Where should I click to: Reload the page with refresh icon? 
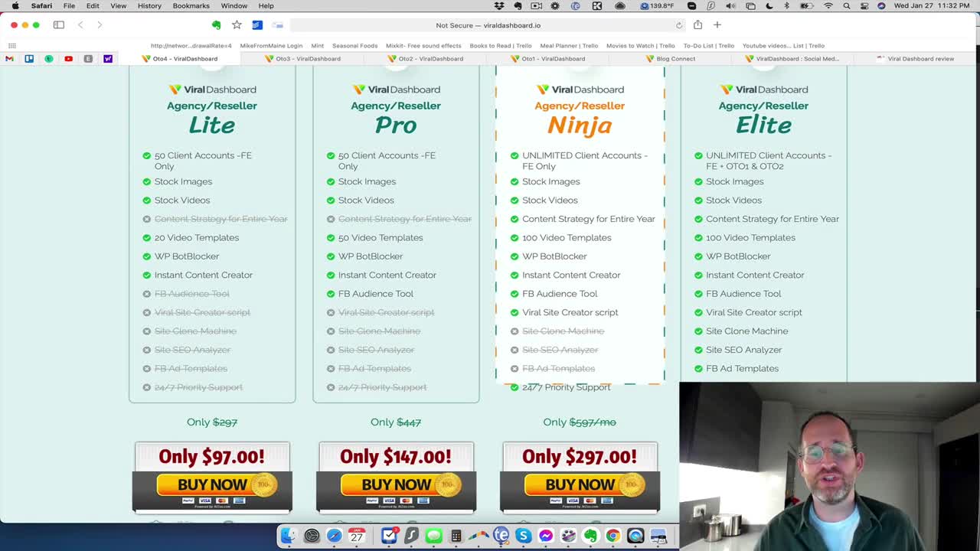[678, 25]
